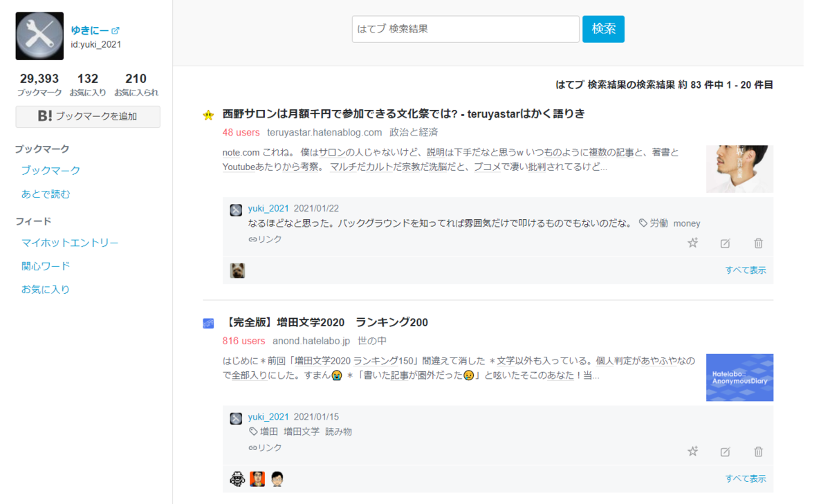The image size is (830, 504).
Task: Click the glasses-face avatar under the 増田文学 bookmark
Action: [x=277, y=478]
